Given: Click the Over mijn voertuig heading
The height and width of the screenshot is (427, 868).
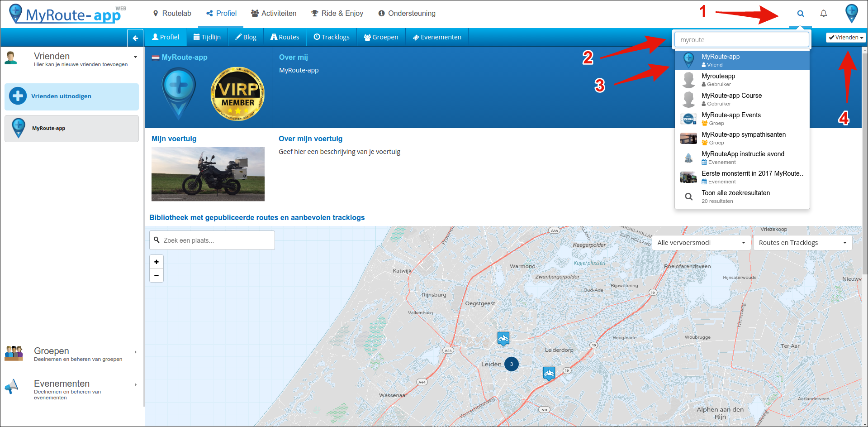Looking at the screenshot, I should [x=310, y=139].
